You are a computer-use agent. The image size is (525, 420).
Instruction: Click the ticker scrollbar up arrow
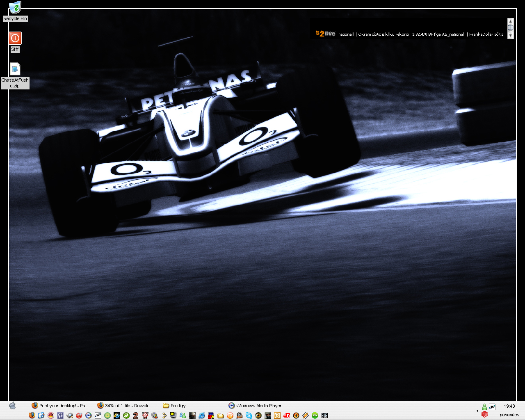(x=511, y=21)
